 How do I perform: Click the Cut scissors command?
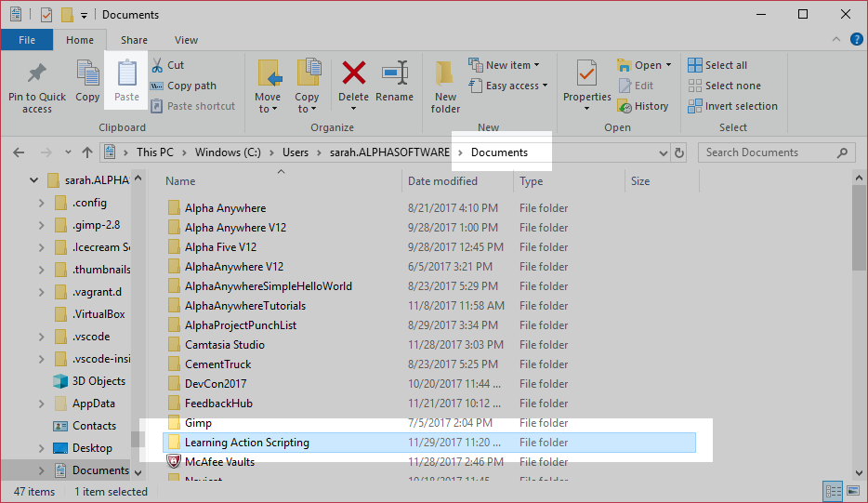[x=167, y=65]
